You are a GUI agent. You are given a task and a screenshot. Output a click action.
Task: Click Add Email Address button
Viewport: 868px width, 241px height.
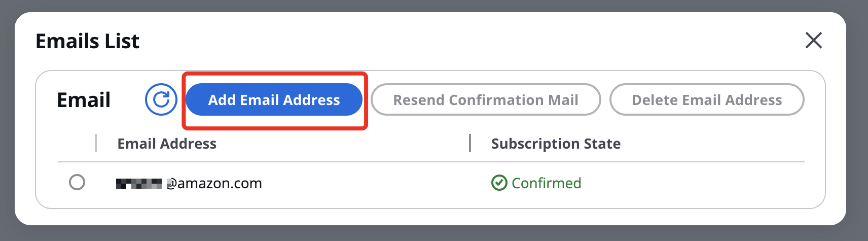coord(274,99)
